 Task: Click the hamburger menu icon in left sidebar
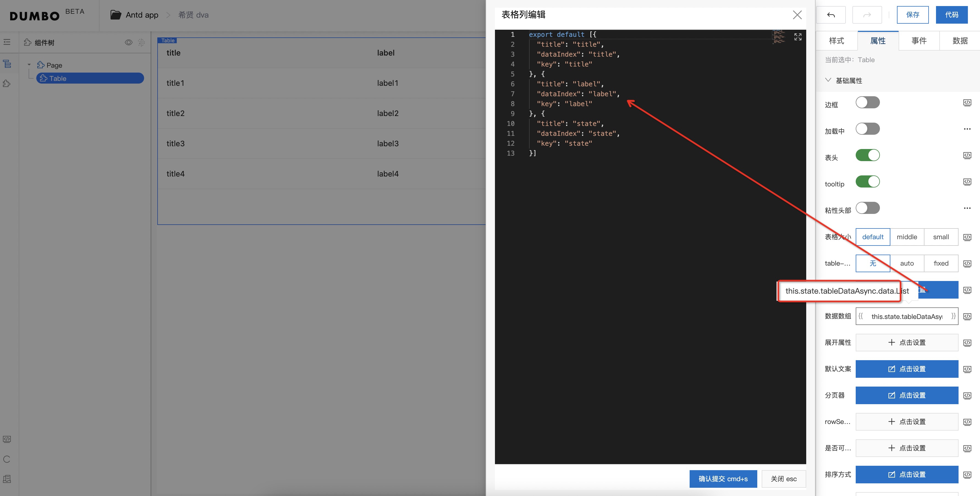tap(7, 42)
